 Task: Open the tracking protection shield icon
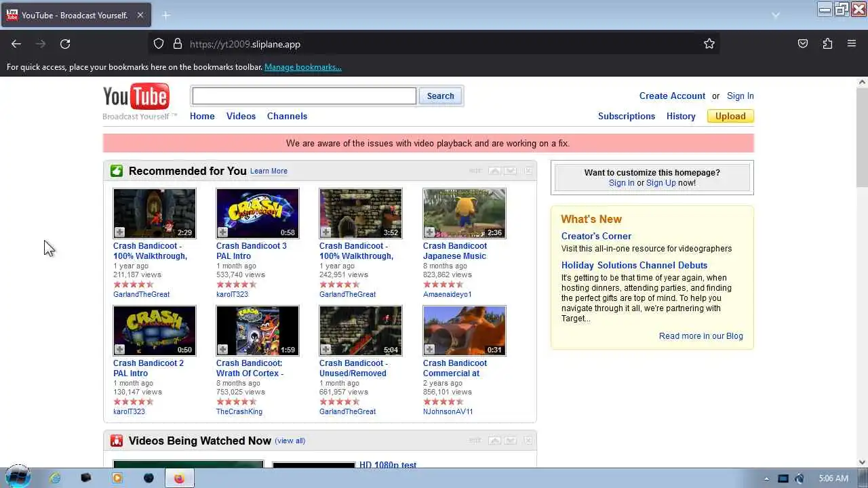pos(159,44)
